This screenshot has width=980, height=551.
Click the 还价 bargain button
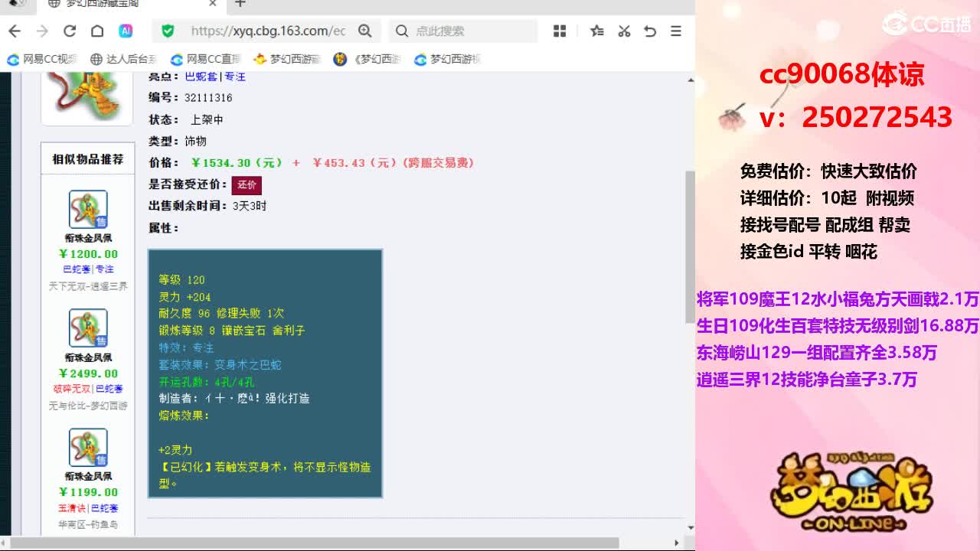247,184
